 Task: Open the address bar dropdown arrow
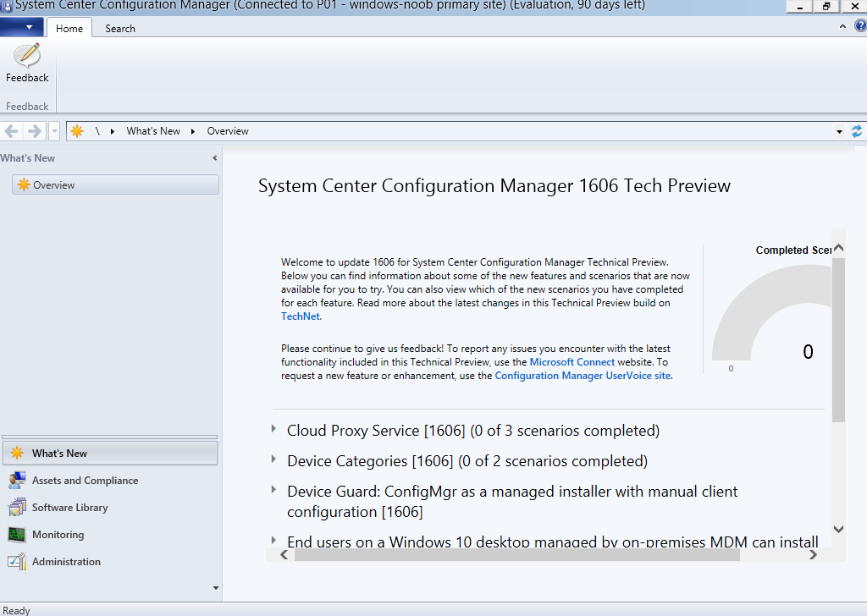pos(839,131)
